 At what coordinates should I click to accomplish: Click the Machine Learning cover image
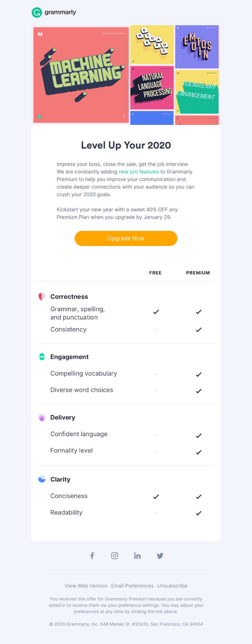coord(81,75)
